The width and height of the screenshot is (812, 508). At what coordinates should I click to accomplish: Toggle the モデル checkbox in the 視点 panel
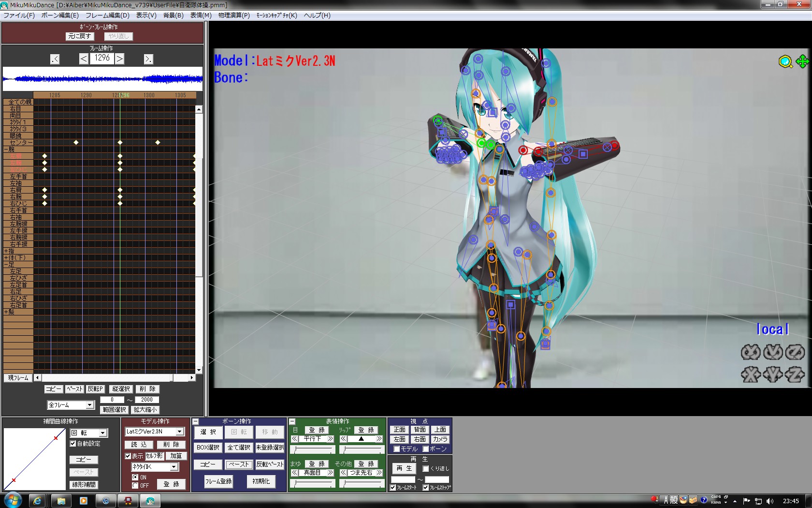pyautogui.click(x=396, y=449)
